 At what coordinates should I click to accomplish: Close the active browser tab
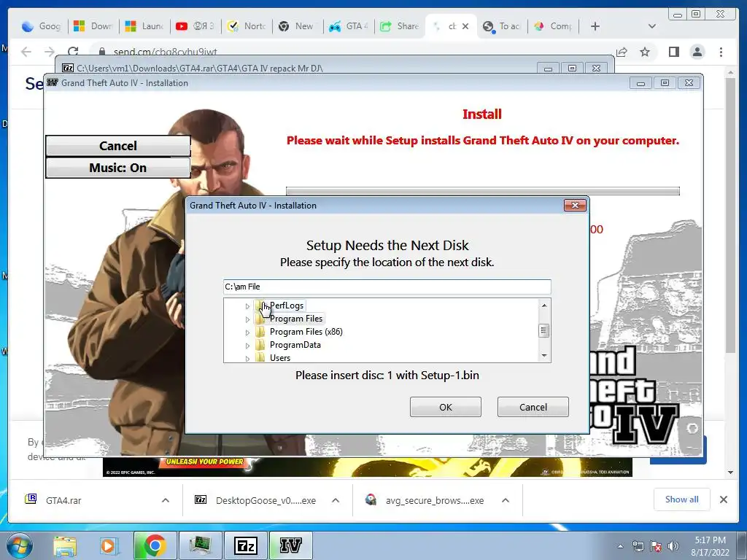coord(465,26)
